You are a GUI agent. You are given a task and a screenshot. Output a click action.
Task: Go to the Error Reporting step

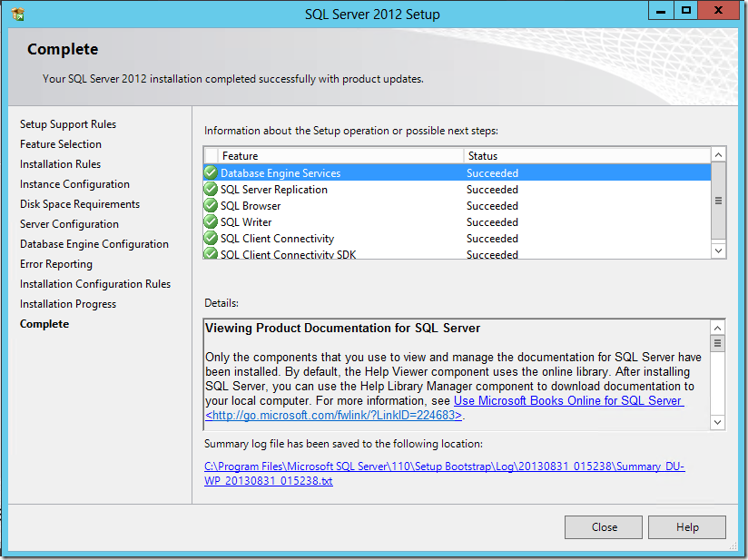[x=55, y=264]
